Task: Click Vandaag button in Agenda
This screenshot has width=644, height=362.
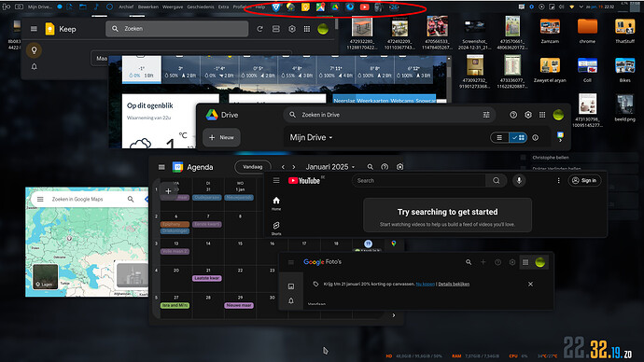Action: click(x=253, y=167)
